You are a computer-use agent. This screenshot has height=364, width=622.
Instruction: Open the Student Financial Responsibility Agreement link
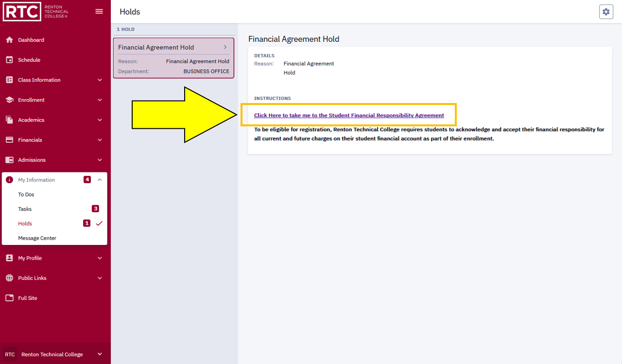(x=348, y=115)
